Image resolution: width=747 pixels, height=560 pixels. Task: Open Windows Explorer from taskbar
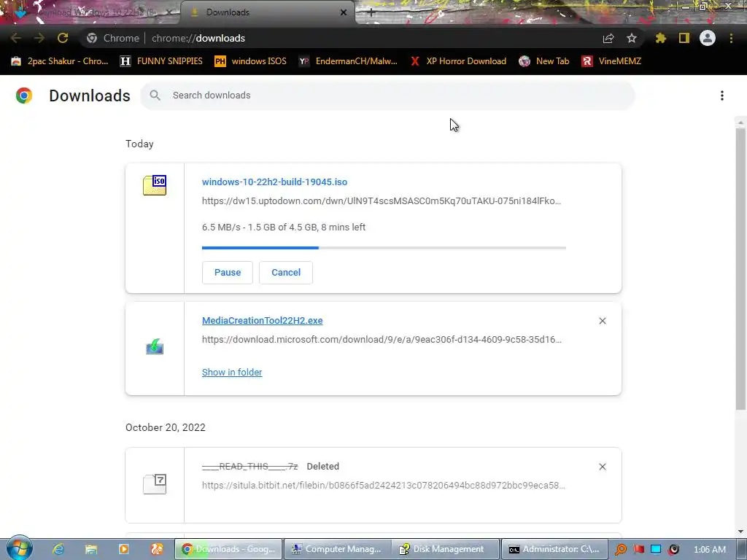(91, 549)
